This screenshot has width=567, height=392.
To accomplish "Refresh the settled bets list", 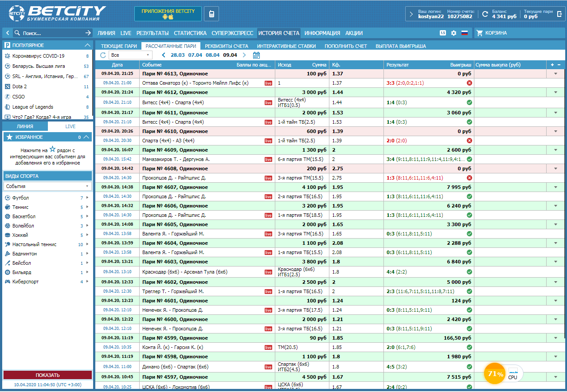I will tap(103, 55).
